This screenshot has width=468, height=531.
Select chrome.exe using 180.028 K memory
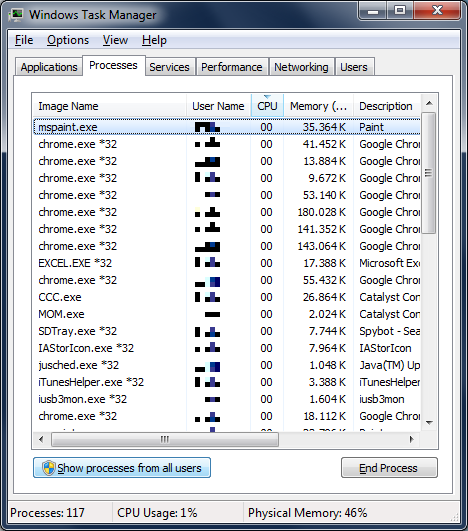pos(227,212)
